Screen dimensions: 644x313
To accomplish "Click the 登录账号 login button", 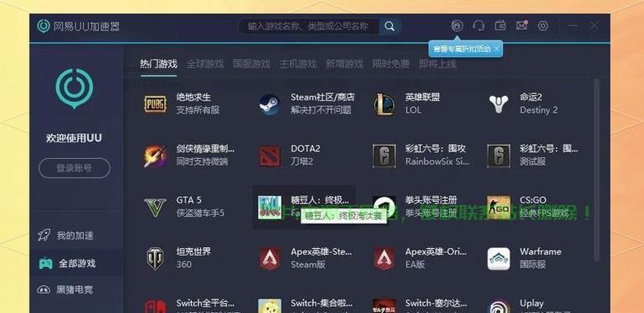I will click(74, 168).
